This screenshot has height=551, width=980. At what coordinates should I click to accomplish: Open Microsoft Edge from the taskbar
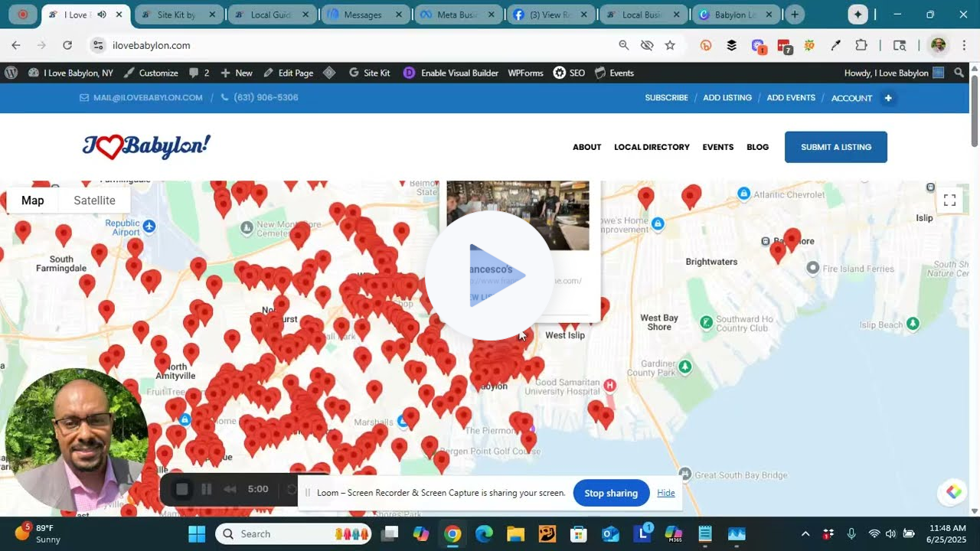(x=484, y=533)
